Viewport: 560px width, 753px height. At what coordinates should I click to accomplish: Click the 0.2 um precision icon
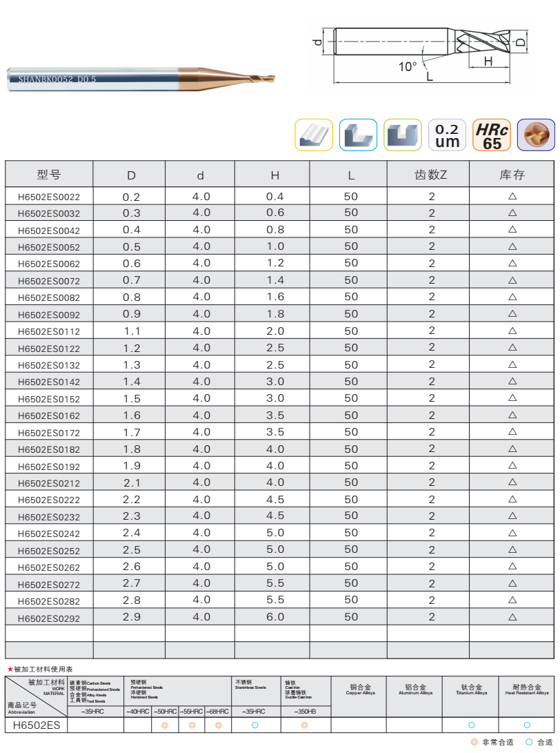point(448,135)
